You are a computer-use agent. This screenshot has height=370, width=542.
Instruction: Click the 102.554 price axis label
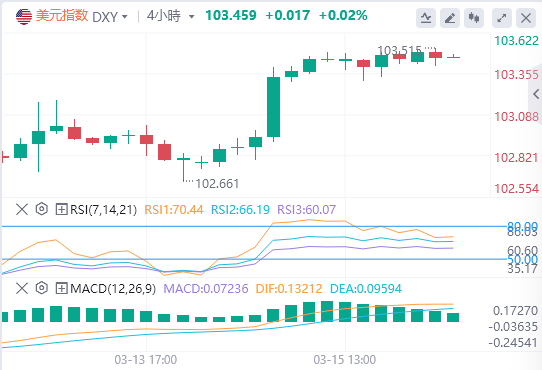click(516, 189)
